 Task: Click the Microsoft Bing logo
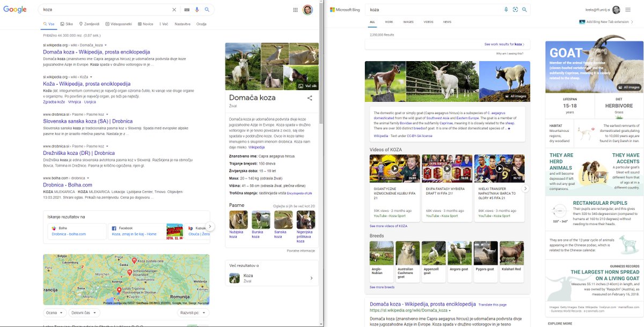[x=344, y=10]
